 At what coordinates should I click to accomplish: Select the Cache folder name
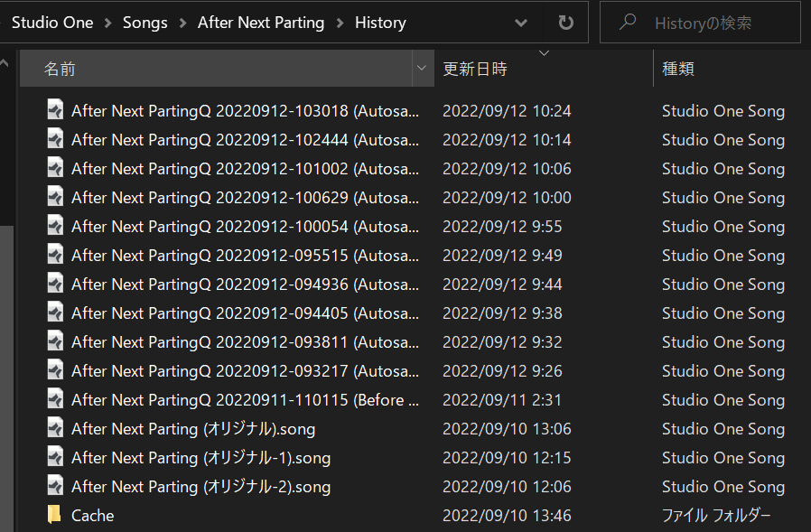(x=93, y=516)
